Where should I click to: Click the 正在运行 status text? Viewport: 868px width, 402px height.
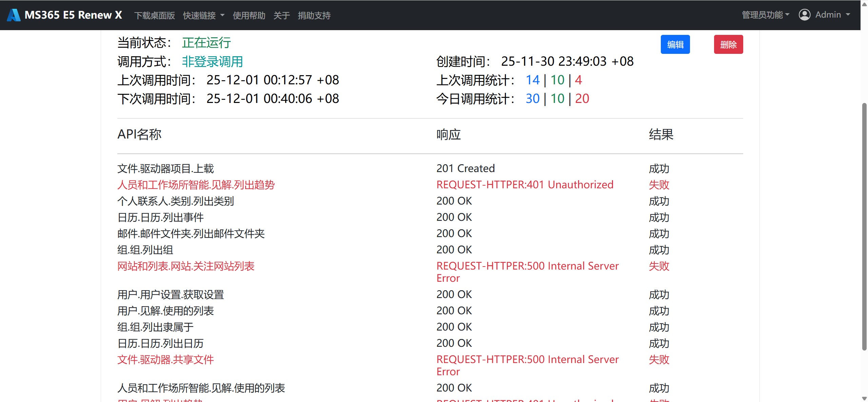click(x=206, y=43)
